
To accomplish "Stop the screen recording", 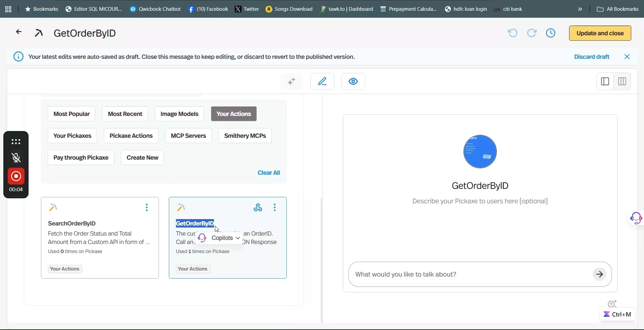I will 16,176.
